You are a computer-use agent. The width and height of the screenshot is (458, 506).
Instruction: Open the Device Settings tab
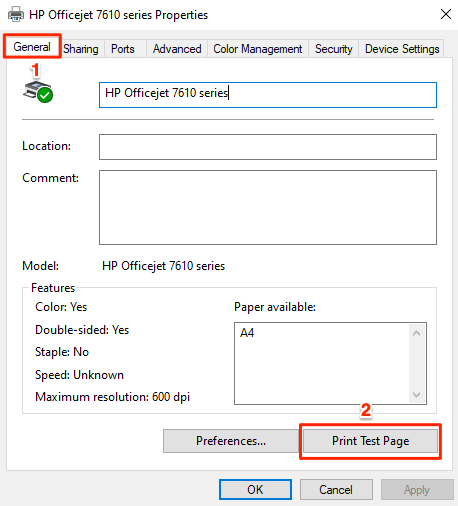pyautogui.click(x=402, y=49)
